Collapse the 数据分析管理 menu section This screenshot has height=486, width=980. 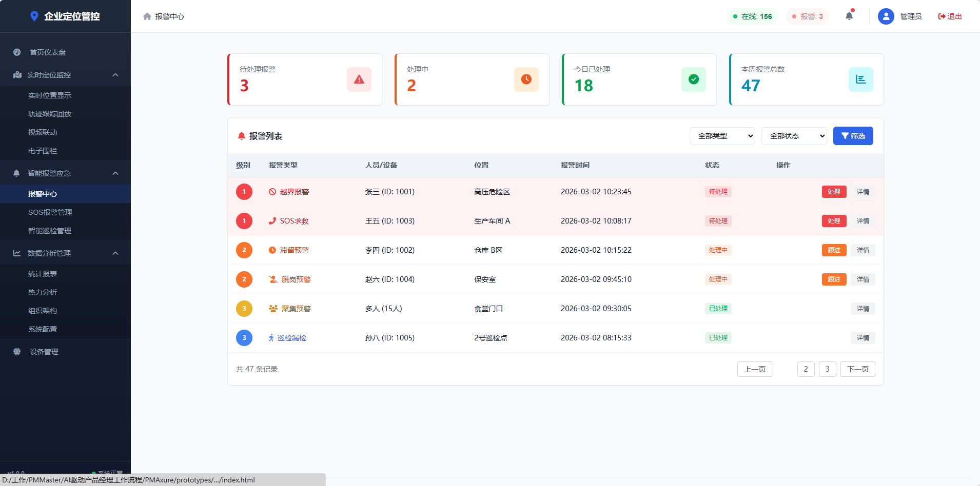tap(115, 253)
